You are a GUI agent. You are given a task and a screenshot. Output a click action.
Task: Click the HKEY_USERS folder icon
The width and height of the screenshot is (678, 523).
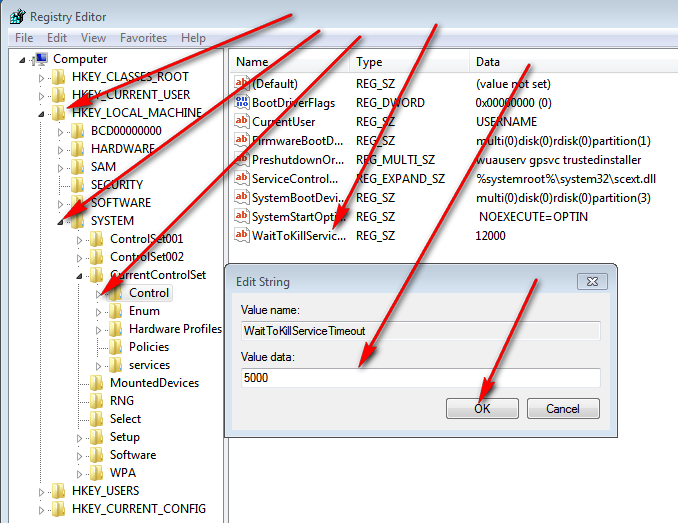click(x=58, y=491)
